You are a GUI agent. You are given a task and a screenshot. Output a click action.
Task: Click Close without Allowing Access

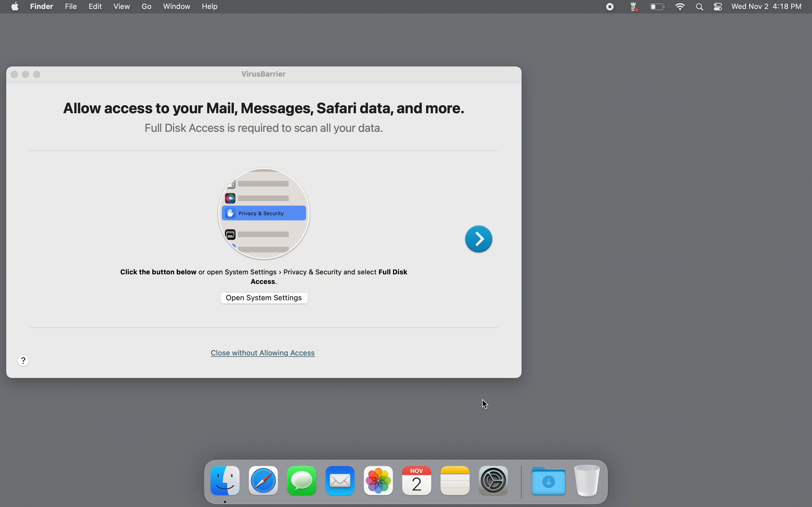(263, 353)
